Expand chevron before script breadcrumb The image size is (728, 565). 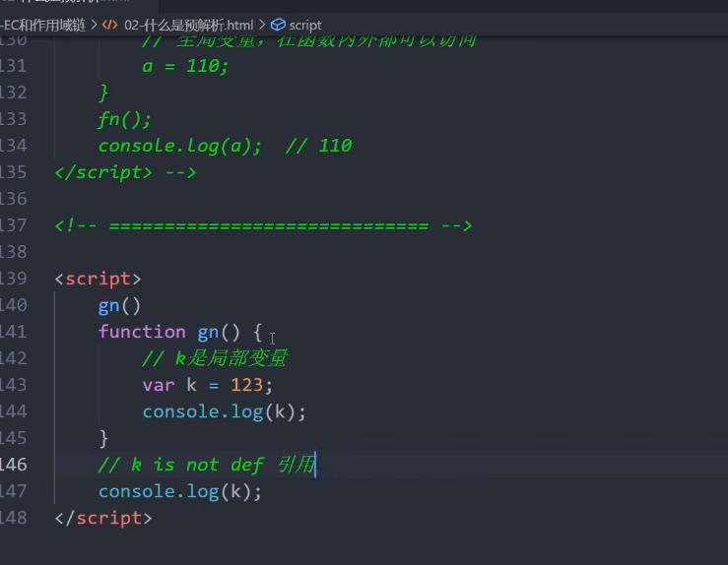coord(262,25)
